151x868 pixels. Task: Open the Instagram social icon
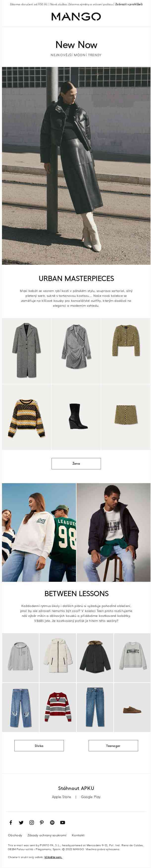pos(32,822)
